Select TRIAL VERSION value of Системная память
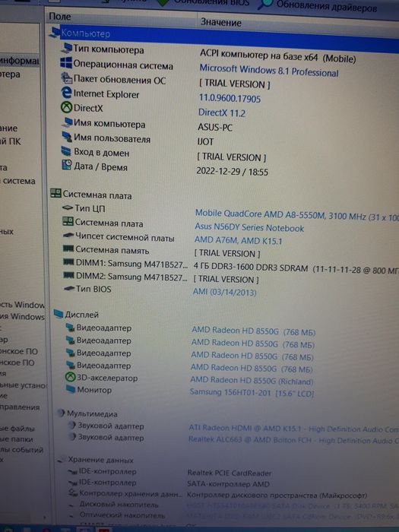399x532 pixels. [227, 253]
